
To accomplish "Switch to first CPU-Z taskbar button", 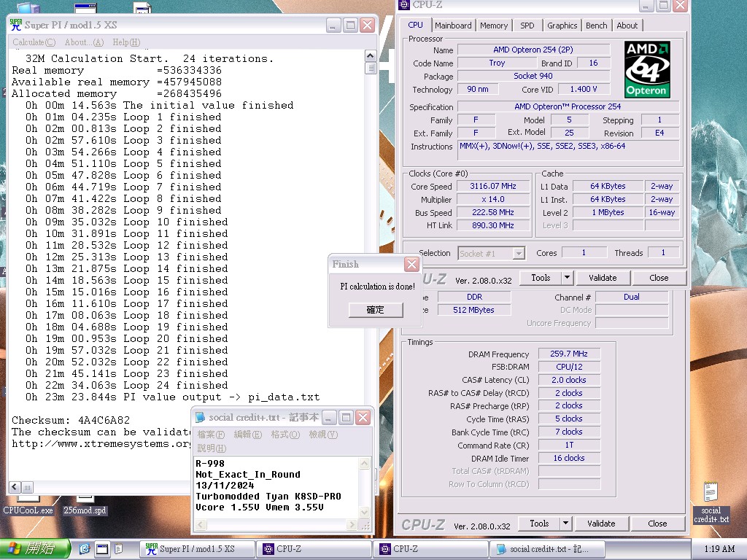I will click(314, 549).
